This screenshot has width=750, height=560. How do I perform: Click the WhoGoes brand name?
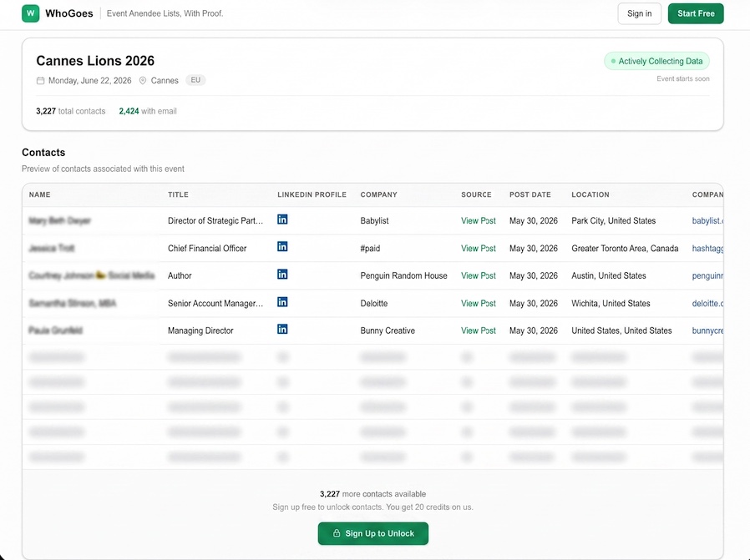[68, 13]
